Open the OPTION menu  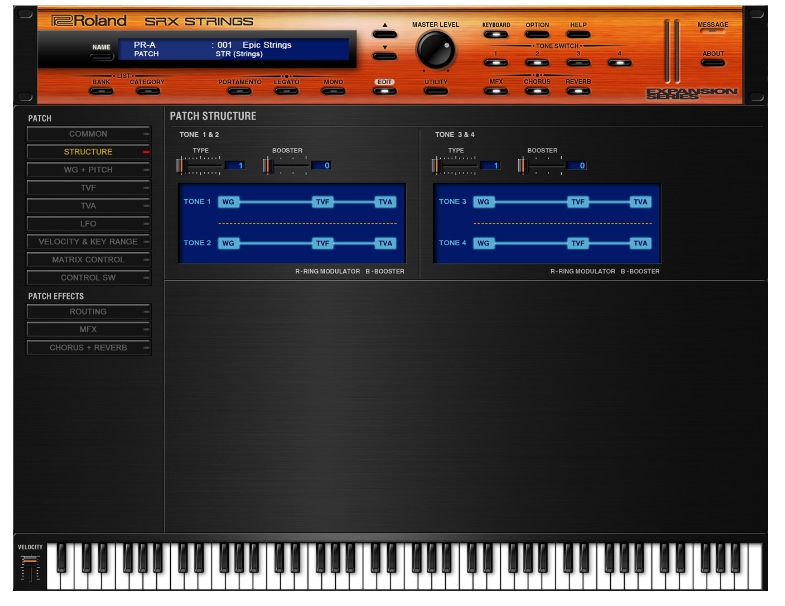(537, 35)
